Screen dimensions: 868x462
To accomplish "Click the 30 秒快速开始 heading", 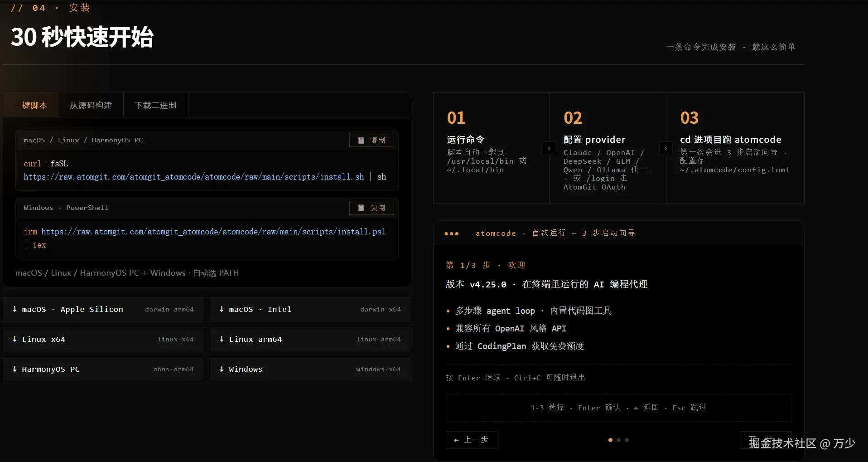I will coord(82,37).
